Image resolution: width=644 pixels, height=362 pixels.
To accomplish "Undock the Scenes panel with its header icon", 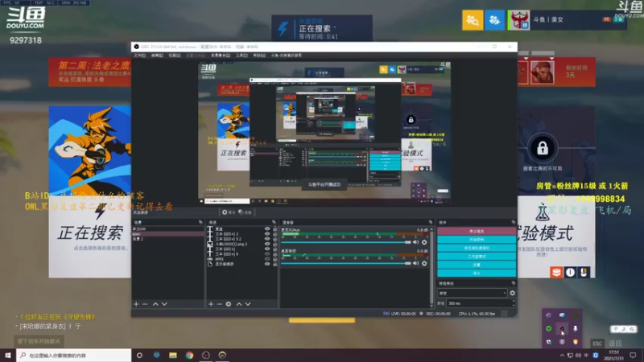I will pos(200,223).
